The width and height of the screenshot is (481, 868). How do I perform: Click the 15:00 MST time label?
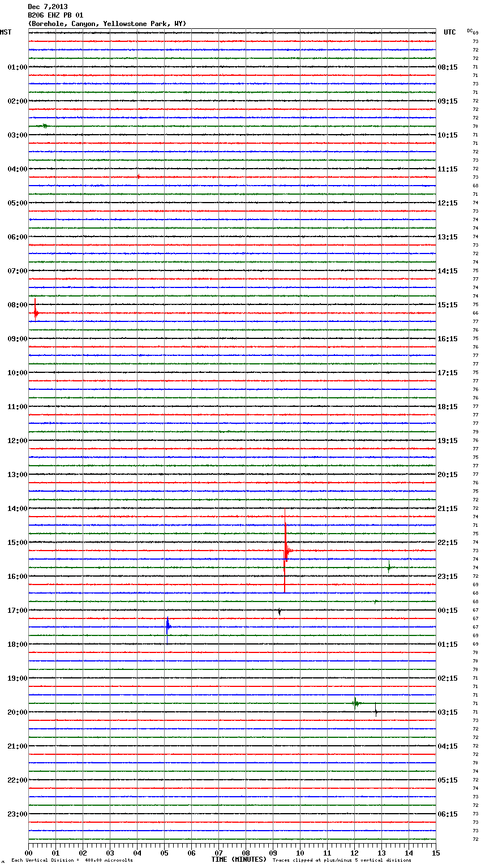coord(18,543)
